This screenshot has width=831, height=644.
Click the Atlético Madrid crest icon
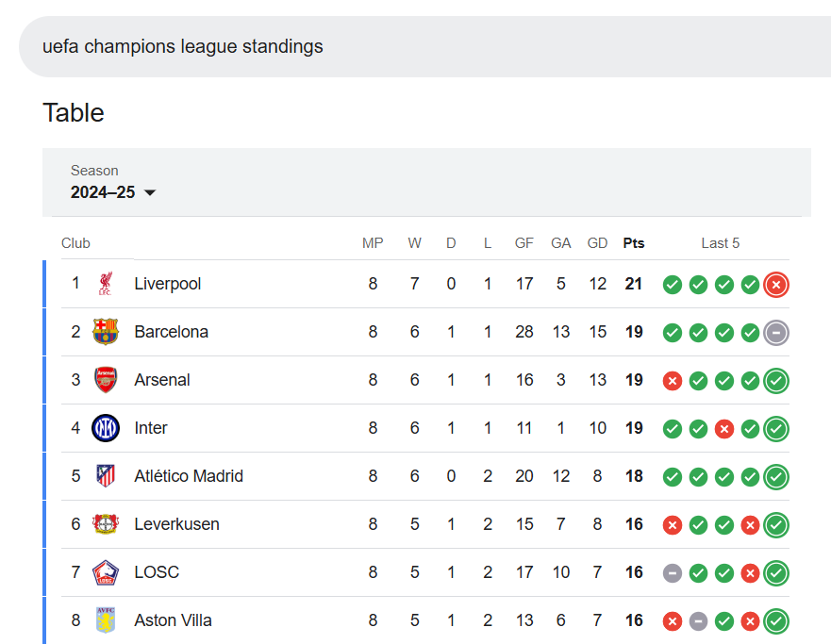click(106, 476)
